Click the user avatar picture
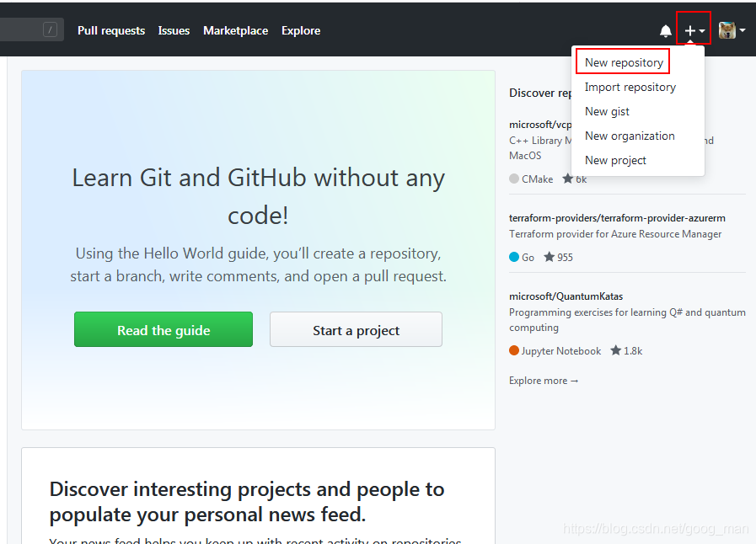Screen dimensions: 756x544 click(727, 30)
